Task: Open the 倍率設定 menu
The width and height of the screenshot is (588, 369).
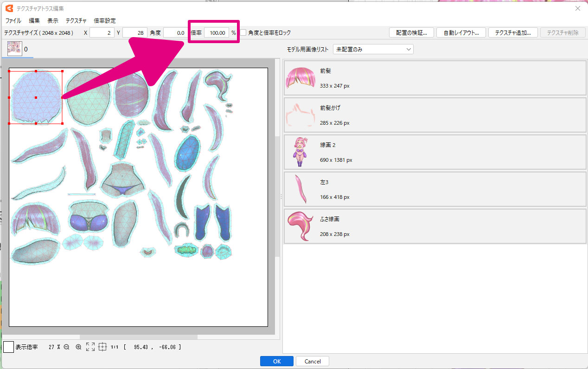Action: coord(104,21)
